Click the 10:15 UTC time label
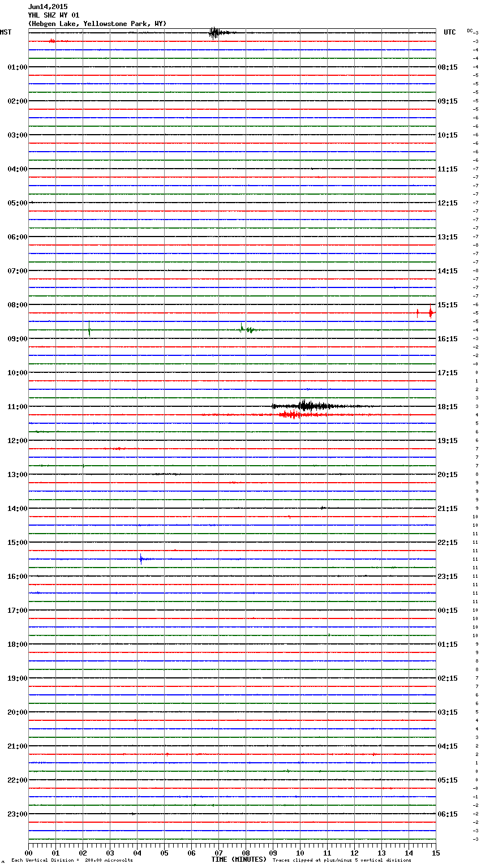The width and height of the screenshot is (481, 868). (448, 135)
